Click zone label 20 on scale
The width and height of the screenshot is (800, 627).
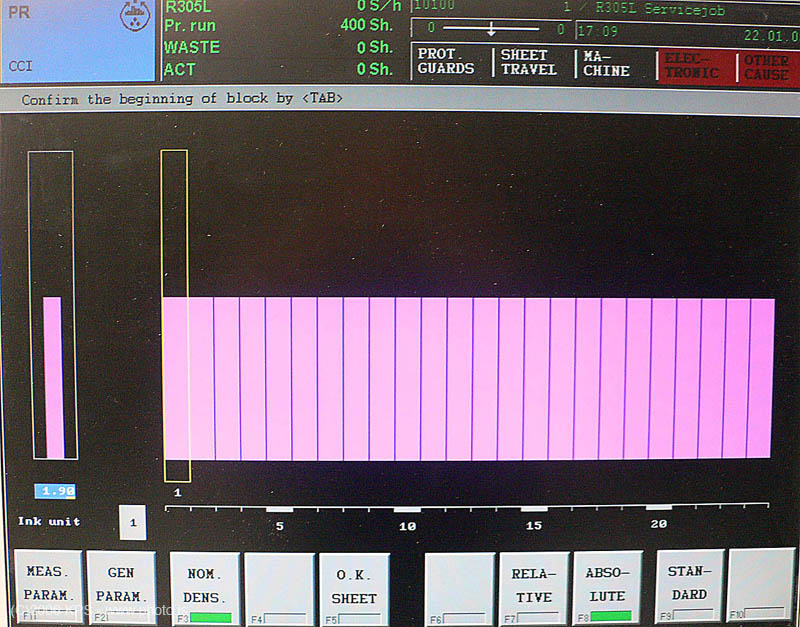click(659, 523)
